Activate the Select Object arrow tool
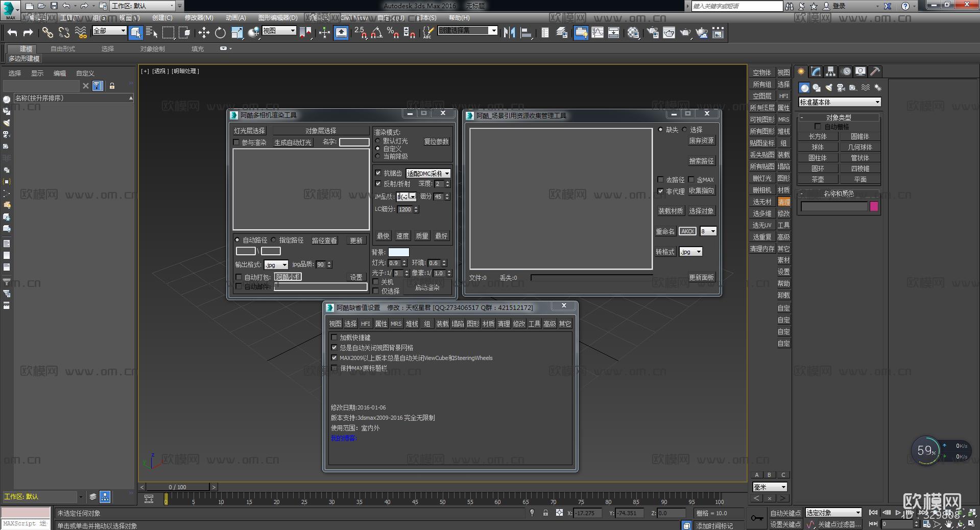 coord(136,33)
